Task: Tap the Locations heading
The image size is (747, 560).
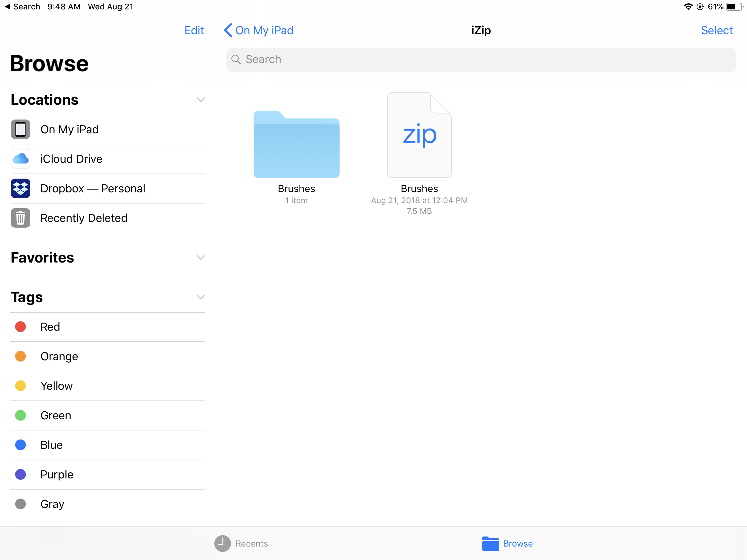Action: pyautogui.click(x=45, y=100)
